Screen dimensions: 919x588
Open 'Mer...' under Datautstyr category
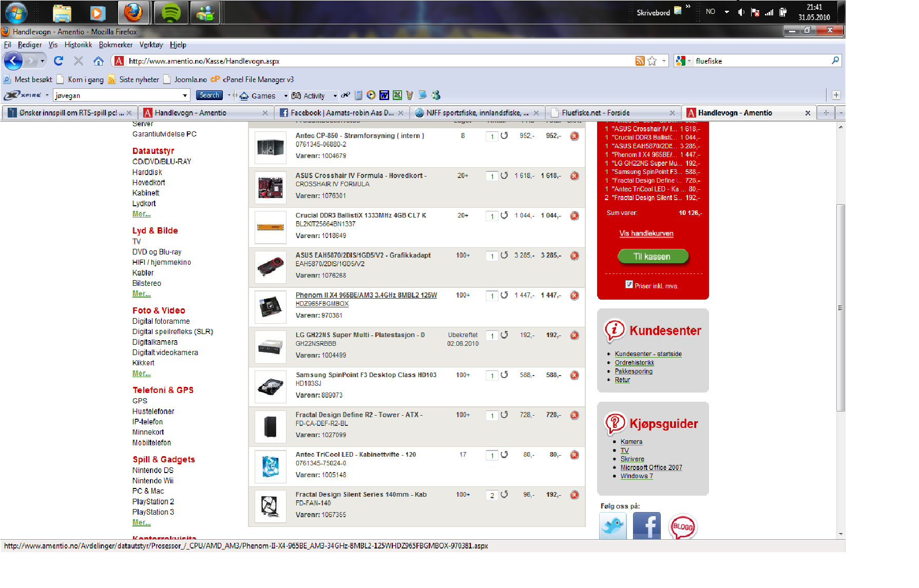tap(141, 214)
